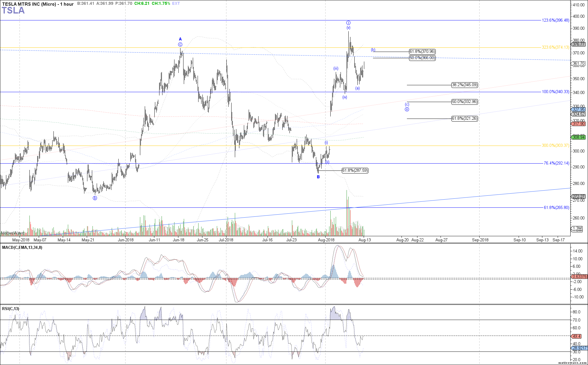Select the '100.0%(340.33)' Fibonacci level label
Screen dimensions: 588x365
(x=555, y=92)
